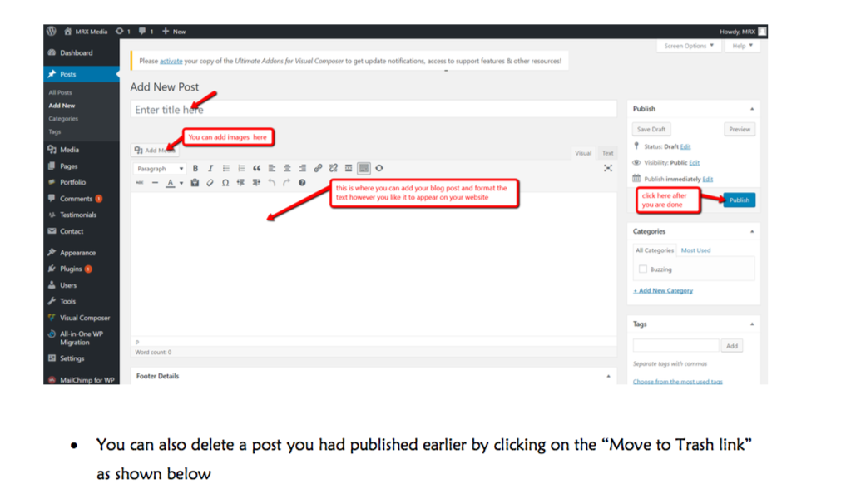Insert a bulleted list
Viewport: 841px width, 504px height.
pyautogui.click(x=225, y=168)
